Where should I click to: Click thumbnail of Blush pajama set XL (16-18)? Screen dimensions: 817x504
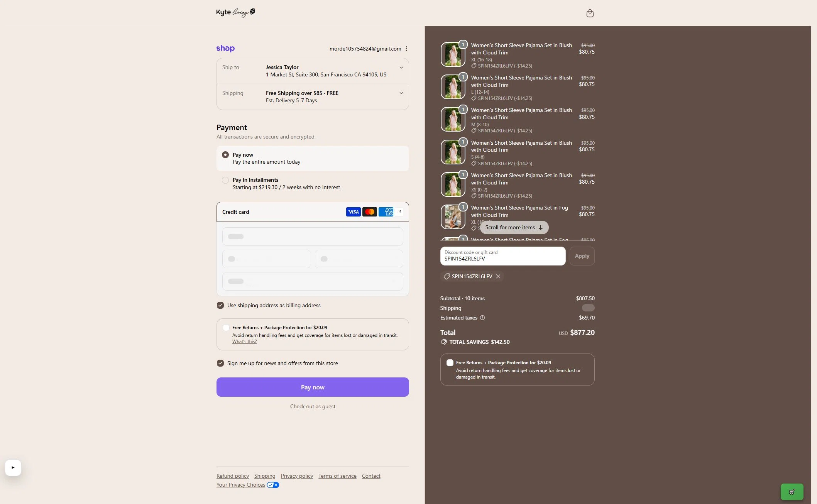[453, 54]
